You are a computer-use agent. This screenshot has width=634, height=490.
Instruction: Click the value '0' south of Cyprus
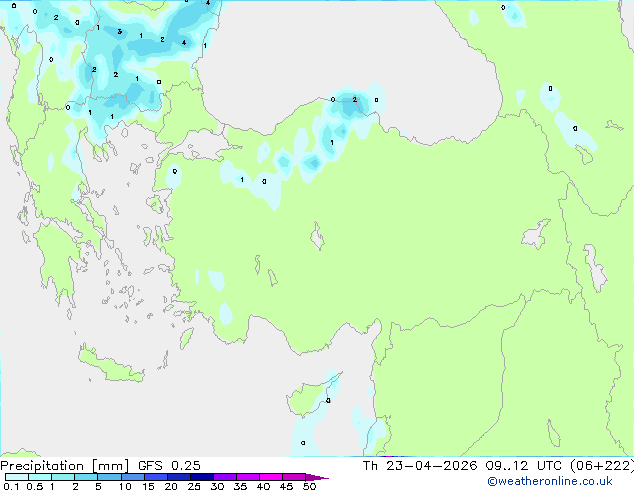(303, 443)
